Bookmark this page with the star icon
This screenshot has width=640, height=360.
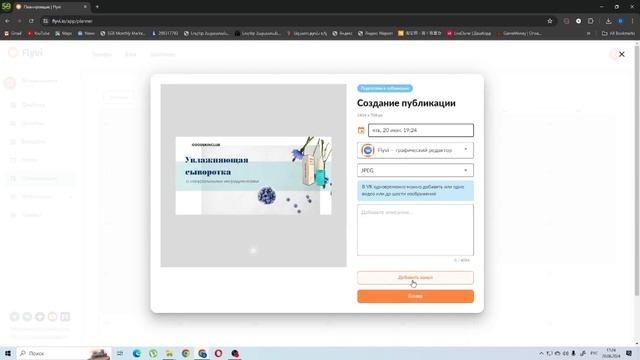[550, 21]
